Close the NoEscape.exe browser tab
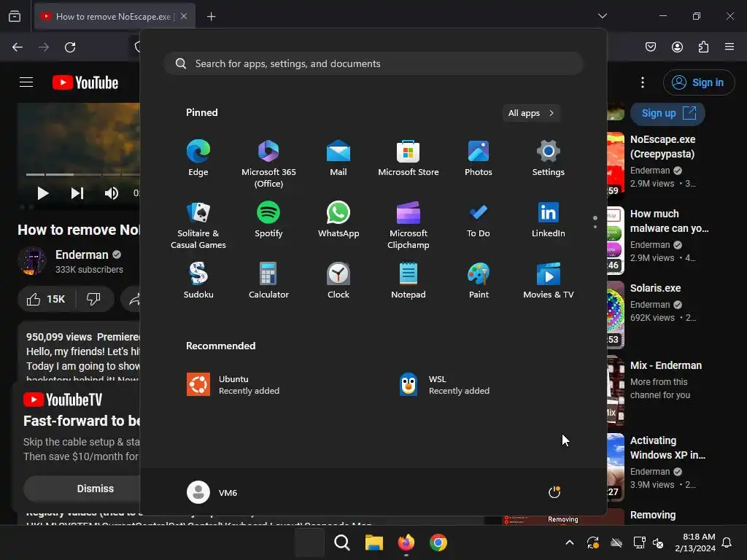 (184, 16)
